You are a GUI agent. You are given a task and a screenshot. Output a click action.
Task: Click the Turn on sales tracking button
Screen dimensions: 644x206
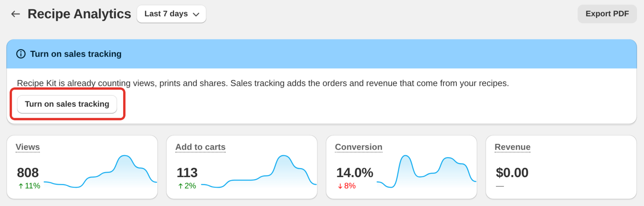click(x=67, y=104)
